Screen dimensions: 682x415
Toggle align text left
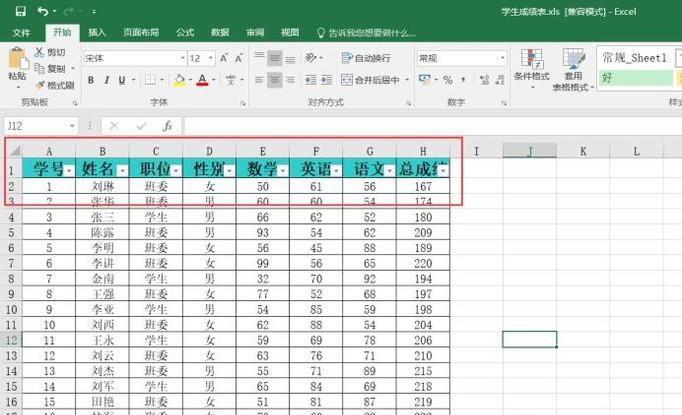[259, 80]
